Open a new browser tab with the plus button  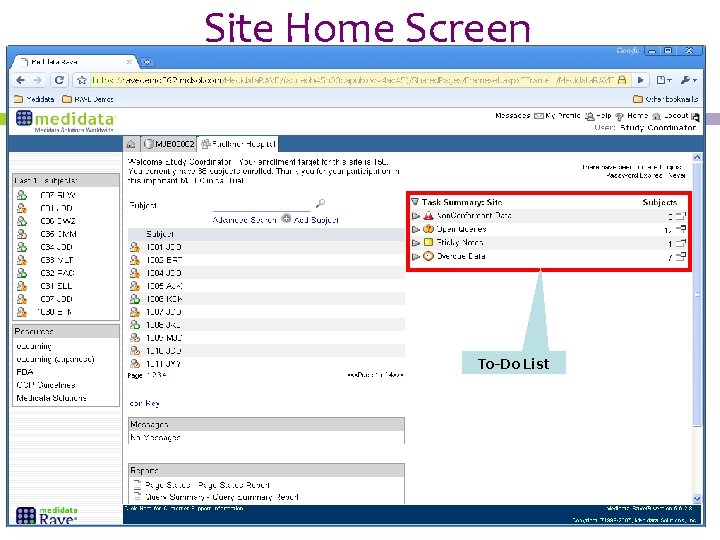coord(147,62)
